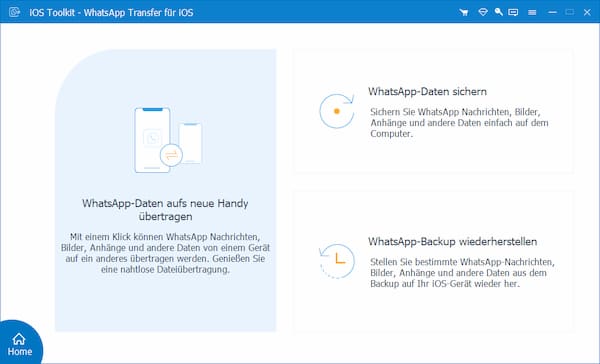This screenshot has height=364, width=600.
Task: Click the feedback chat icon
Action: tap(513, 13)
